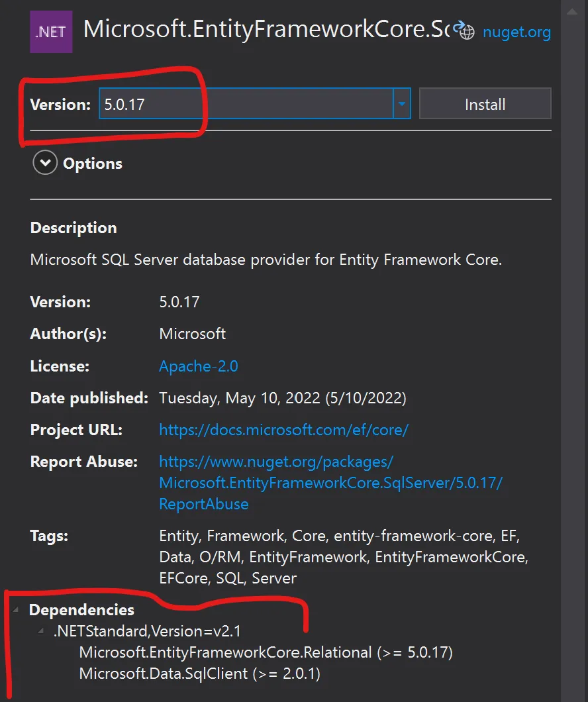Select Microsoft.Data.SqlClient dependency row
This screenshot has width=588, height=702.
[199, 674]
